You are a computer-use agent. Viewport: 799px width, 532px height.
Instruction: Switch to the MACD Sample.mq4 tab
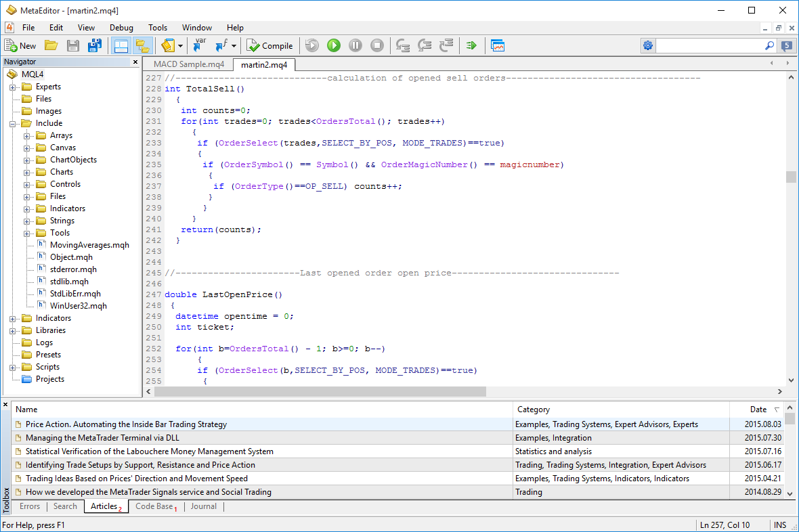click(188, 64)
